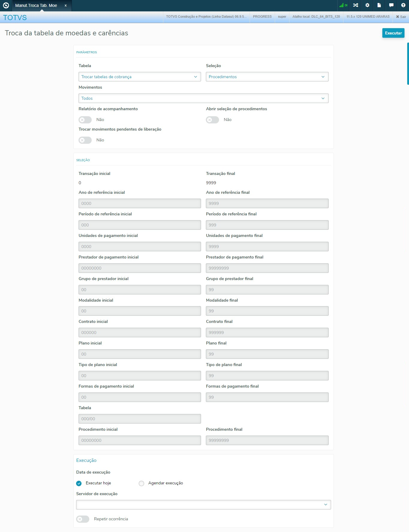Open settings via the gear icon

point(367,5)
